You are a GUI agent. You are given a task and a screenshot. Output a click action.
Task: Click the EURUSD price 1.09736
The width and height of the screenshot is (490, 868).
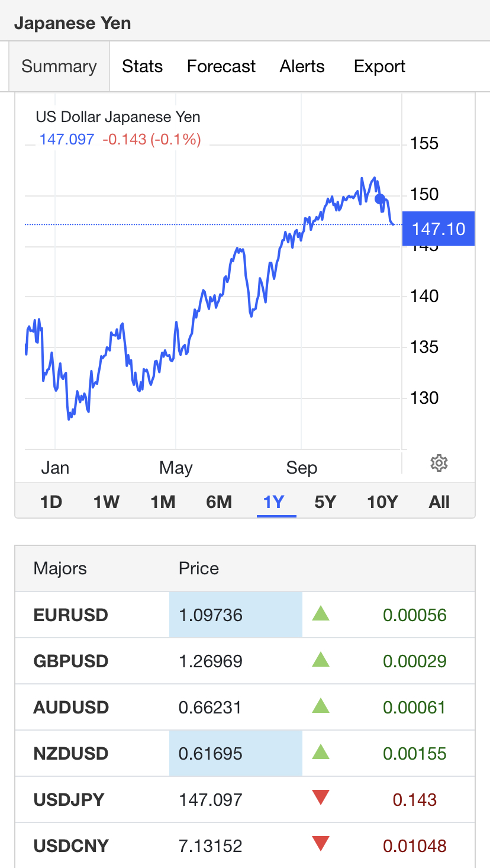coord(211,615)
